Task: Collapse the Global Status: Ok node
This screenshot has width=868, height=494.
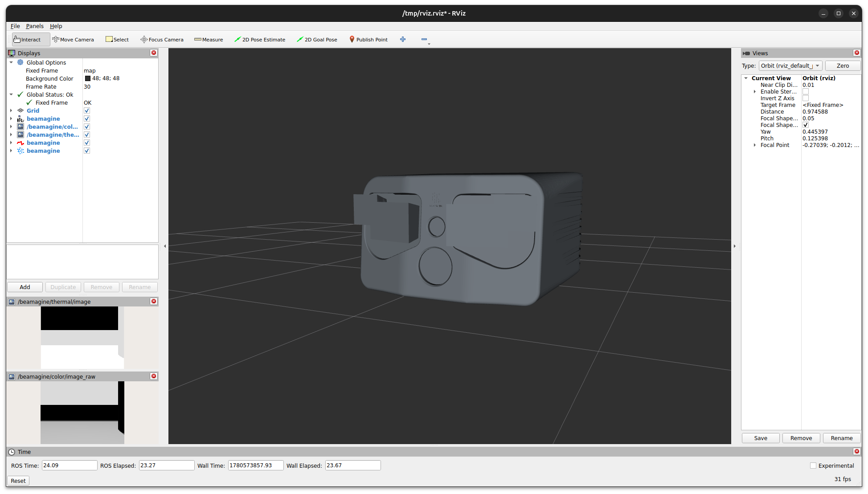Action: point(11,94)
